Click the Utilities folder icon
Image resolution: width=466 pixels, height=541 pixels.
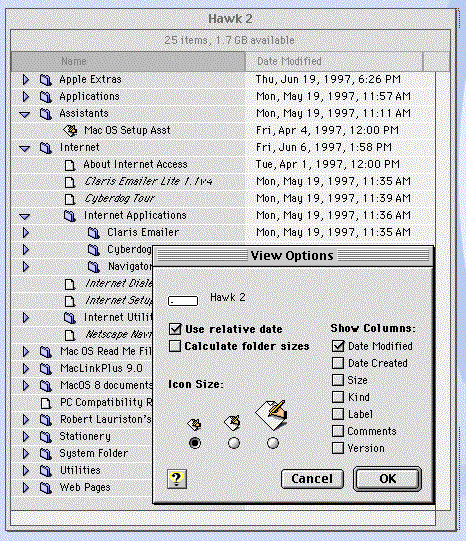click(46, 470)
